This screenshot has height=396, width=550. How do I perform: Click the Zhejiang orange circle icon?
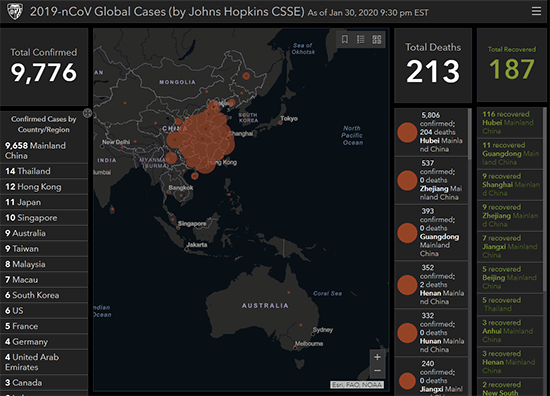407,180
